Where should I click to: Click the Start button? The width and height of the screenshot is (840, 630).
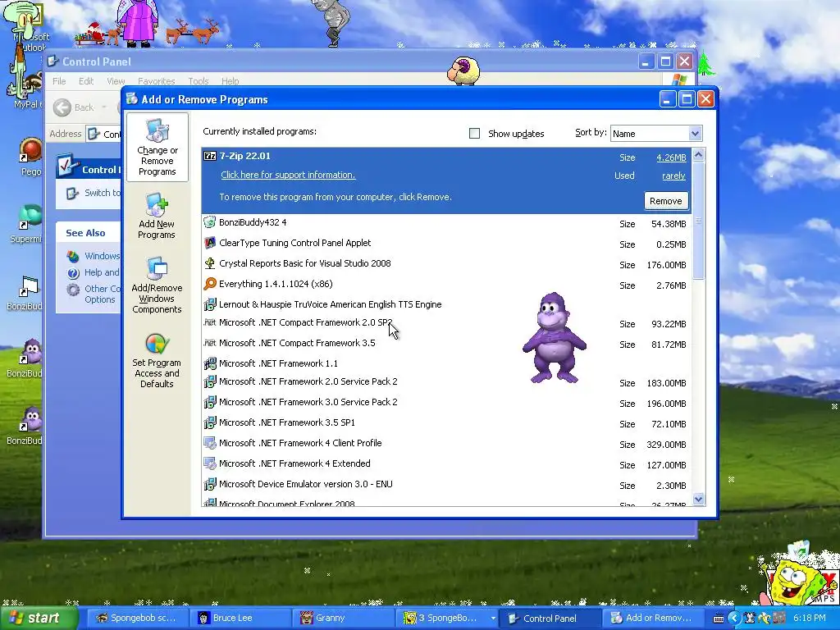tap(39, 619)
